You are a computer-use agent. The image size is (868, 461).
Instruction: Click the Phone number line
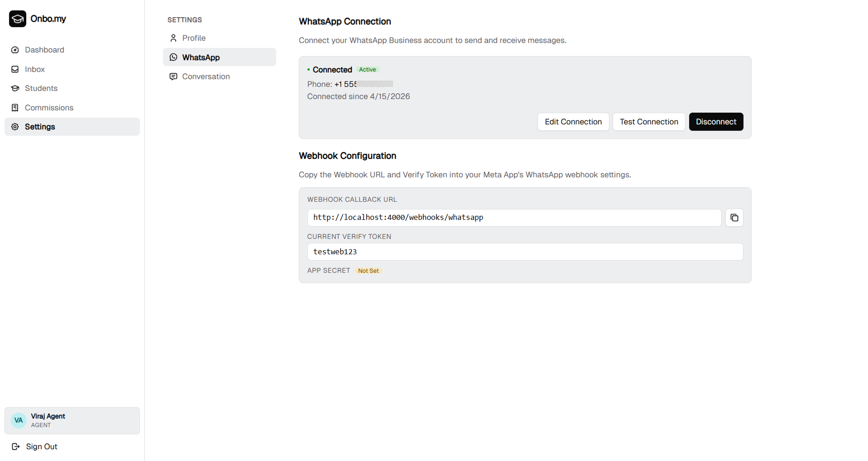(x=350, y=84)
